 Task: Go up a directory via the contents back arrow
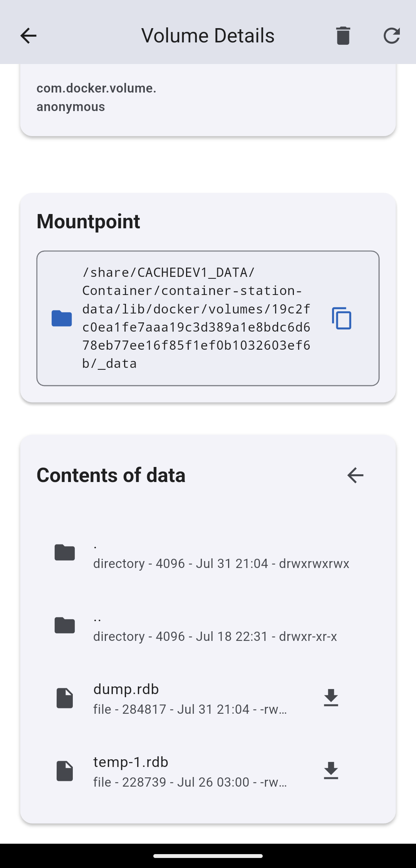tap(355, 475)
